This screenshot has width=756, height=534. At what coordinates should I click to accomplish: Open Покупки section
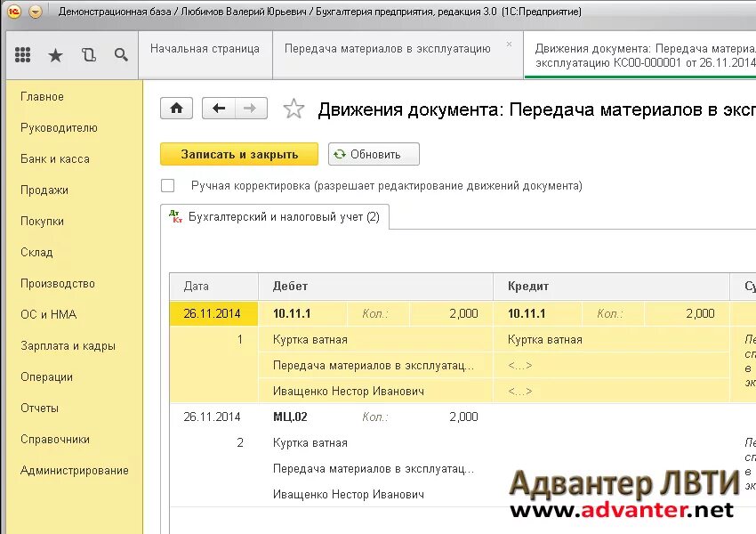(42, 221)
